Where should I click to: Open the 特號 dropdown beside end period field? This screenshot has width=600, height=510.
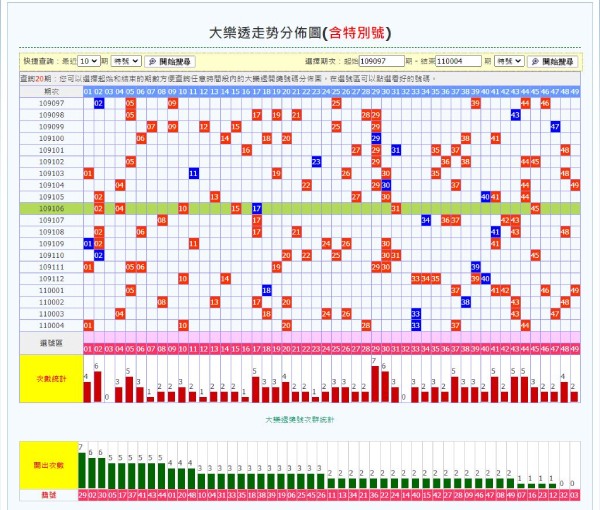508,62
